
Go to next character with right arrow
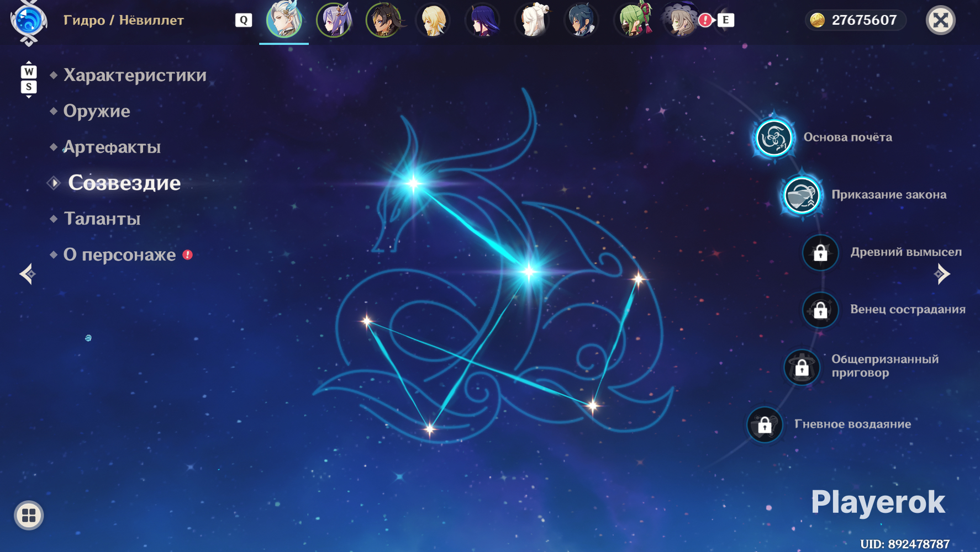pos(942,274)
